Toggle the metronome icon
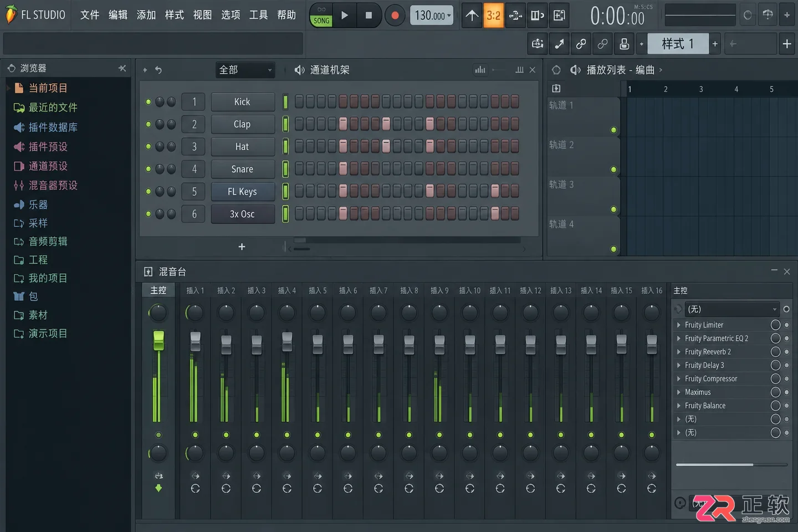The height and width of the screenshot is (532, 798). [x=472, y=16]
